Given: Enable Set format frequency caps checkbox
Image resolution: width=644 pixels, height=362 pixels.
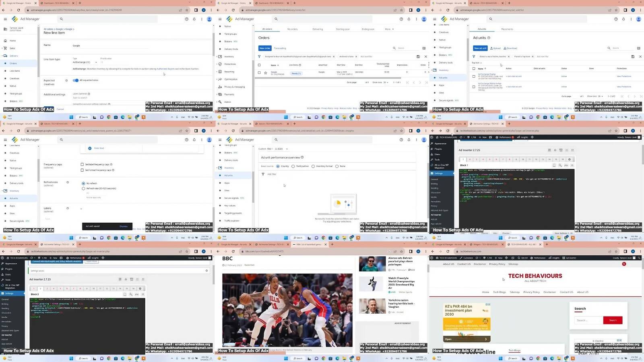Looking at the screenshot, I should 82,170.
